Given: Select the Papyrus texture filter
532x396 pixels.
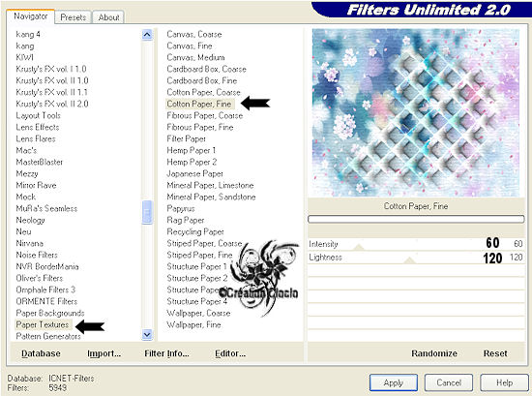Looking at the screenshot, I should pos(181,208).
